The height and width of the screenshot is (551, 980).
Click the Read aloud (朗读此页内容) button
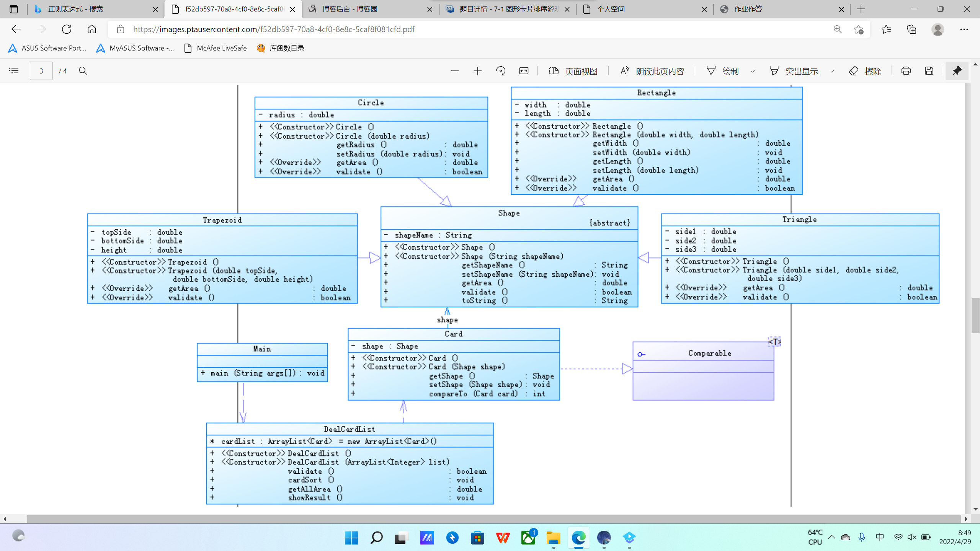pos(652,71)
